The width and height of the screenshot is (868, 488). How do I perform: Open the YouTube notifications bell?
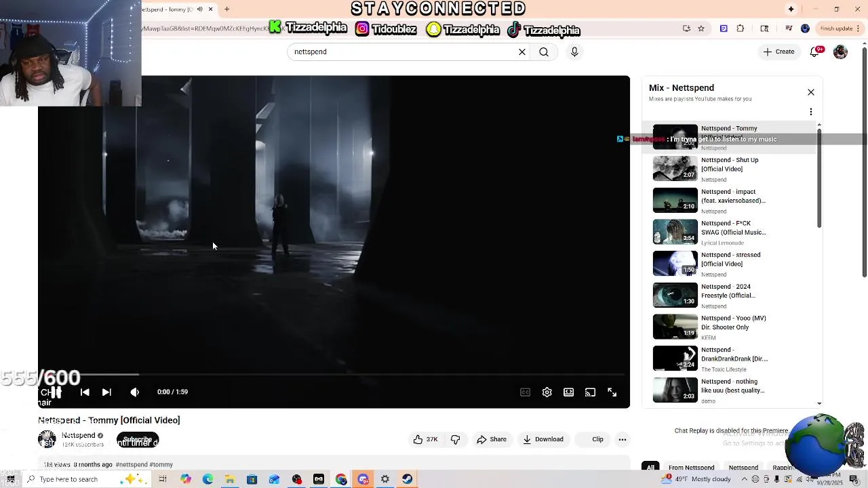click(816, 52)
